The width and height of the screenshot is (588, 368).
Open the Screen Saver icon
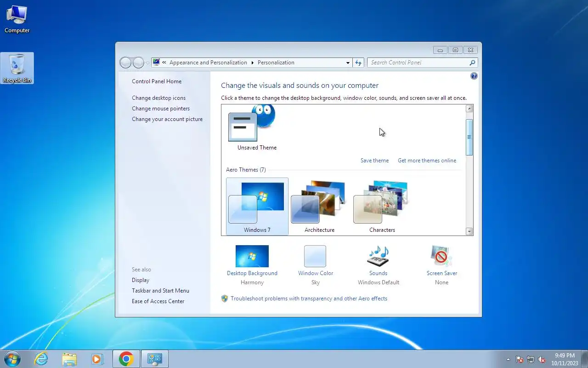[441, 256]
